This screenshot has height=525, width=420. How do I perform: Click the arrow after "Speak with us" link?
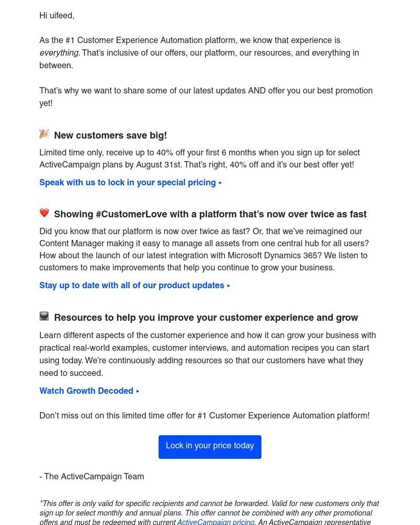pyautogui.click(x=220, y=183)
